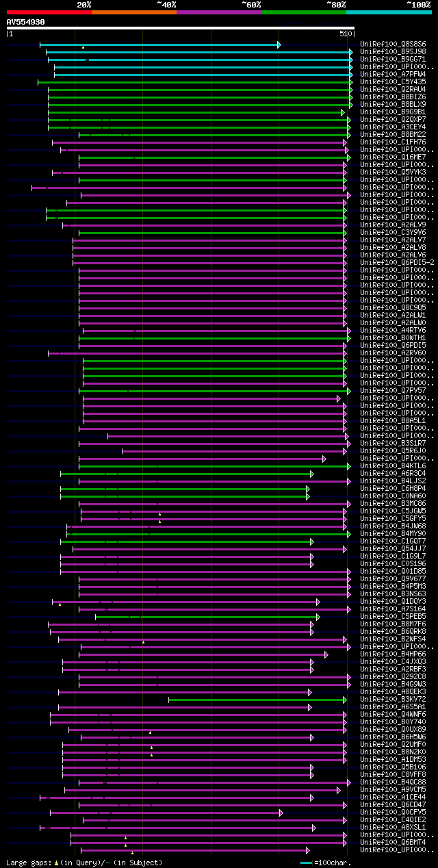The width and height of the screenshot is (438, 868).
Task: Select the UniRef100_B3KV72 label
Action: point(394,700)
